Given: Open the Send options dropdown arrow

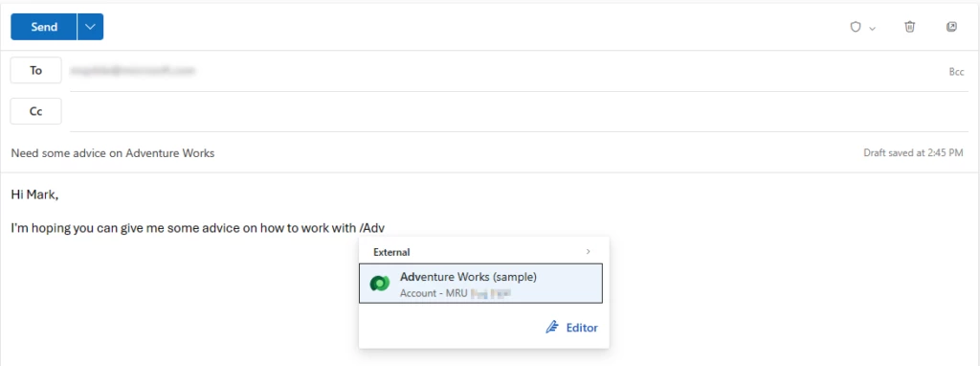Looking at the screenshot, I should pos(91,27).
